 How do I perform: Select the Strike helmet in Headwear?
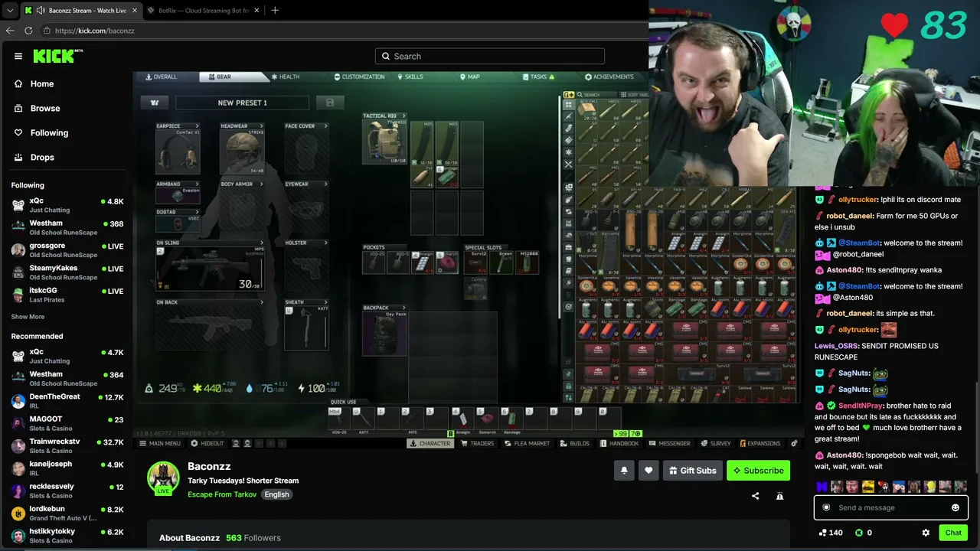[242, 152]
